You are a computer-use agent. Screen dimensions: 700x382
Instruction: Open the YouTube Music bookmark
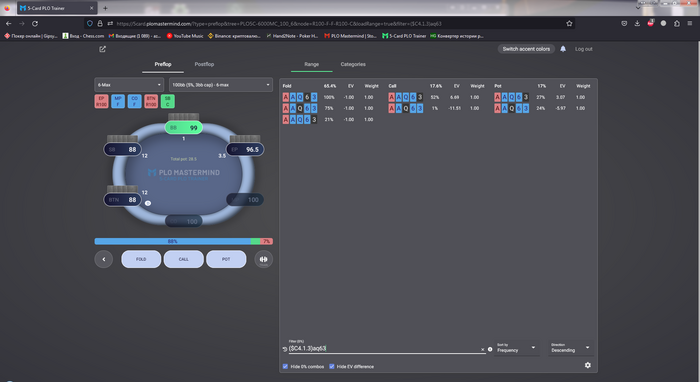click(185, 36)
